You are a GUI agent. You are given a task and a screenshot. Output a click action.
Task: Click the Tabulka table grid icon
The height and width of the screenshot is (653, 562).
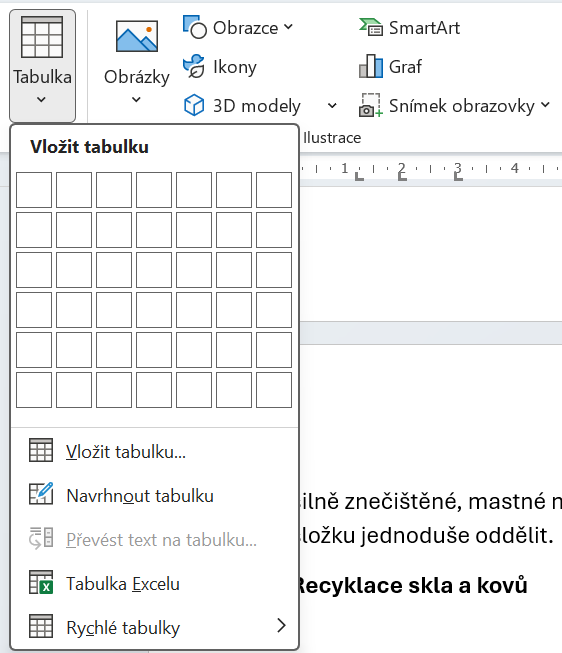42,37
